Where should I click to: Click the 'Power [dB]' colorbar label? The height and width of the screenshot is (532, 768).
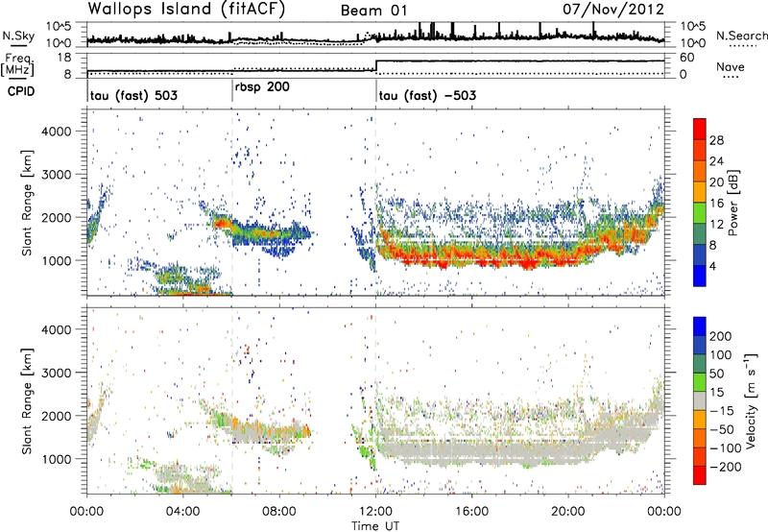(x=732, y=203)
